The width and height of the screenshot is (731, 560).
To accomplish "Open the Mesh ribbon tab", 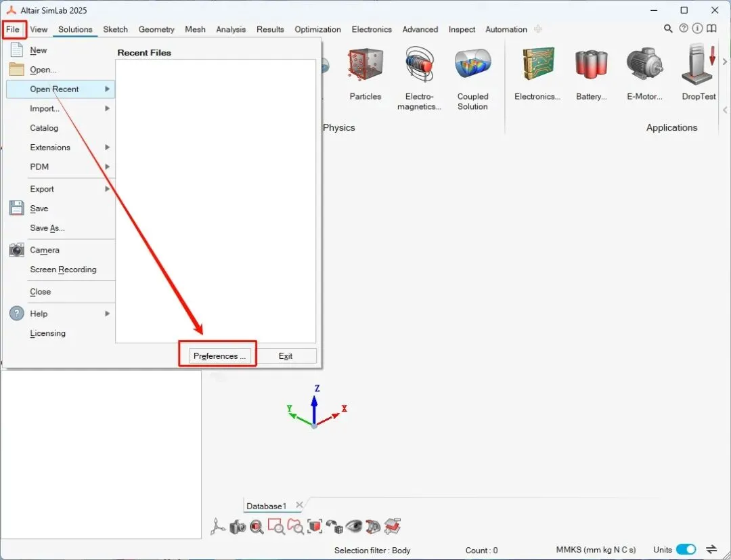I will coord(195,29).
